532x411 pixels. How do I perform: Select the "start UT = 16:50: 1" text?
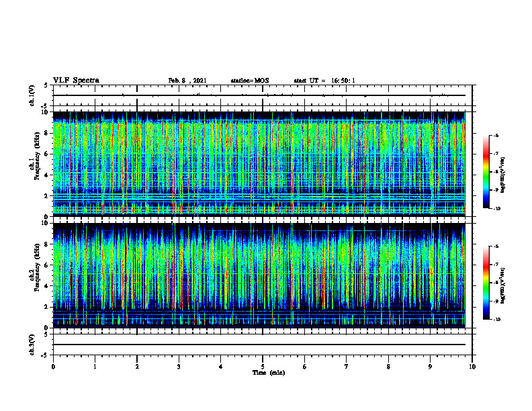(x=324, y=81)
